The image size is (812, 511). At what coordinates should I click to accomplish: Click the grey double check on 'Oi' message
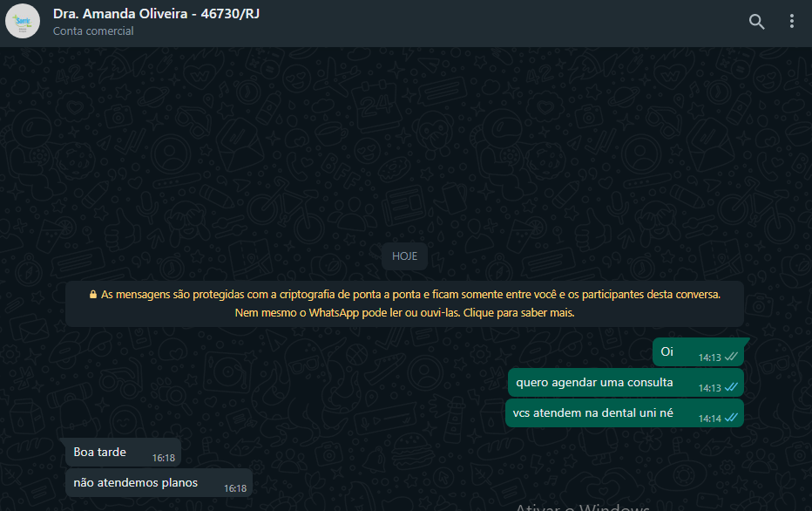pyautogui.click(x=731, y=357)
